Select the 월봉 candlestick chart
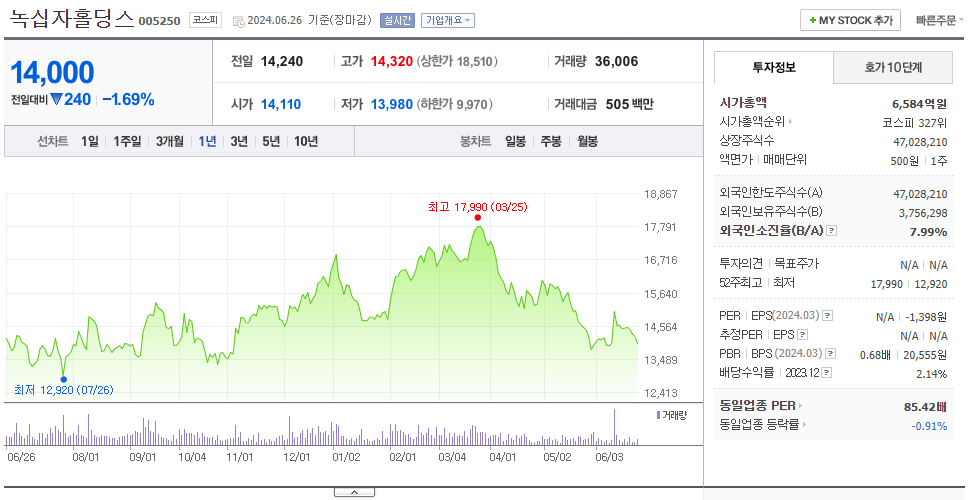Screen dimensions: 968x500 (x=588, y=141)
